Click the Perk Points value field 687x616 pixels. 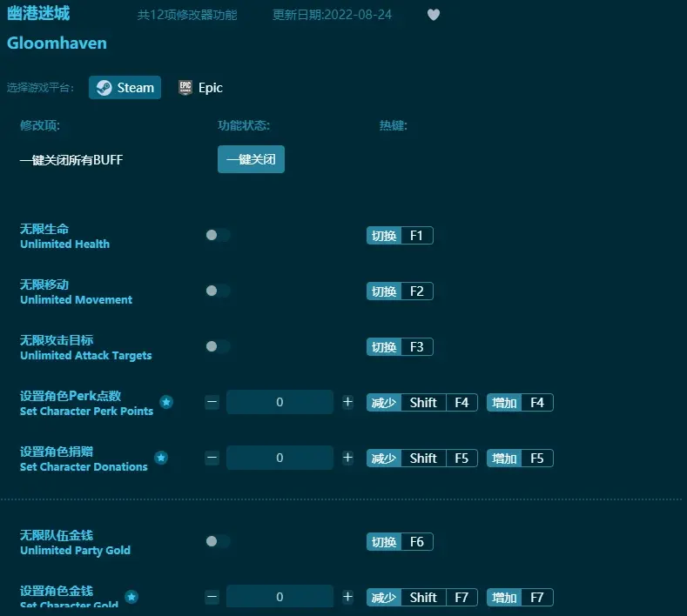280,402
